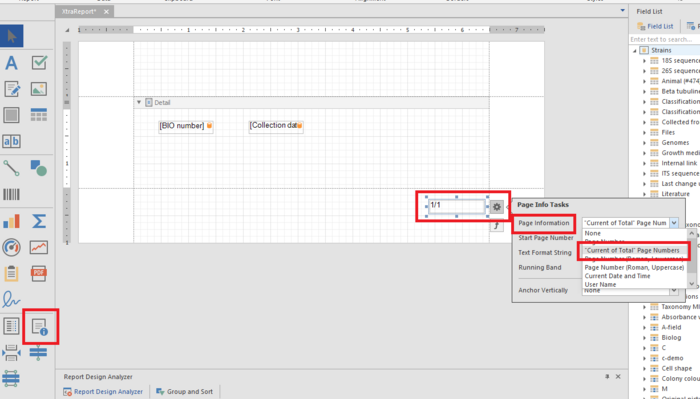Open the gear smart tag on page info
The image size is (700, 399).
496,207
